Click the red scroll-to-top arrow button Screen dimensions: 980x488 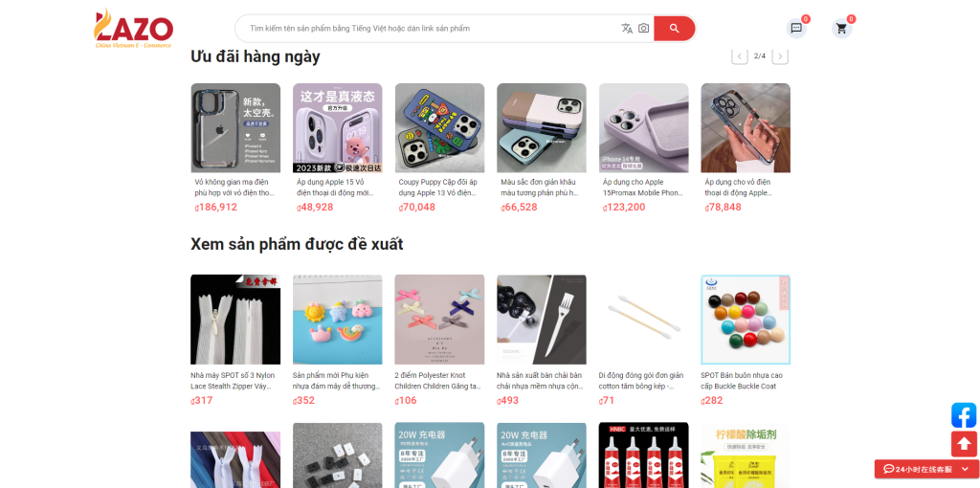pyautogui.click(x=964, y=444)
